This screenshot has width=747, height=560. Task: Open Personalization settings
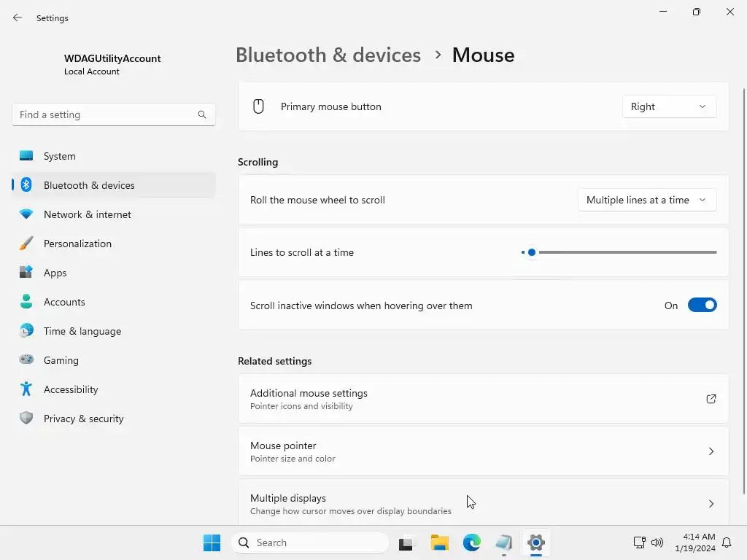113,244
